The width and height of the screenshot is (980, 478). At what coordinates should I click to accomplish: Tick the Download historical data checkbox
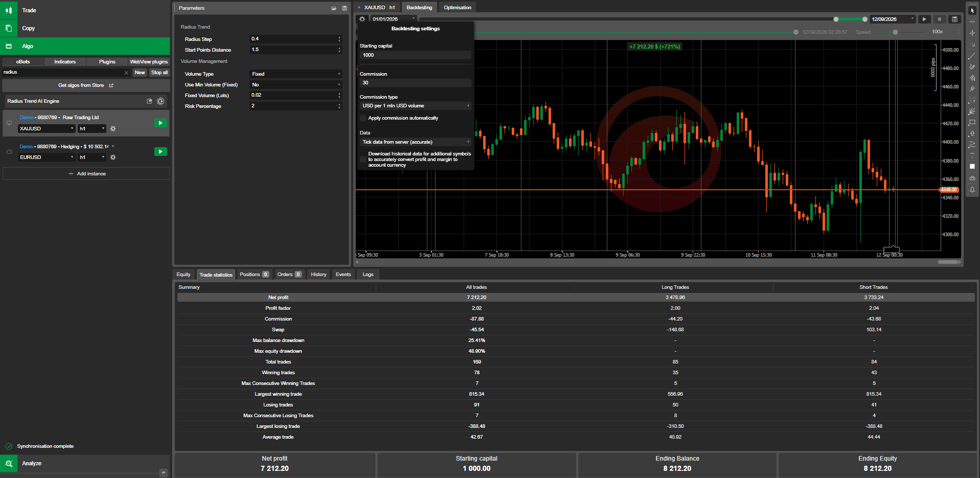pyautogui.click(x=363, y=160)
